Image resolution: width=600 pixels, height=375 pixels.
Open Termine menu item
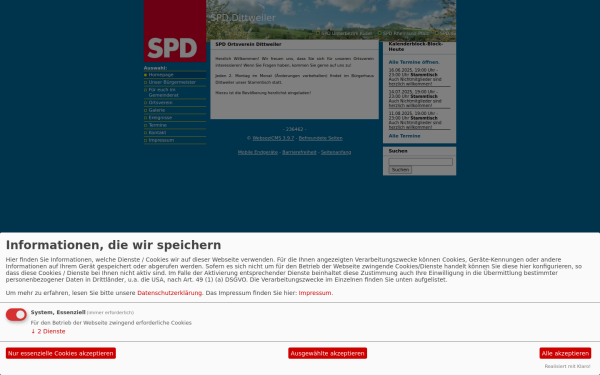tap(158, 125)
